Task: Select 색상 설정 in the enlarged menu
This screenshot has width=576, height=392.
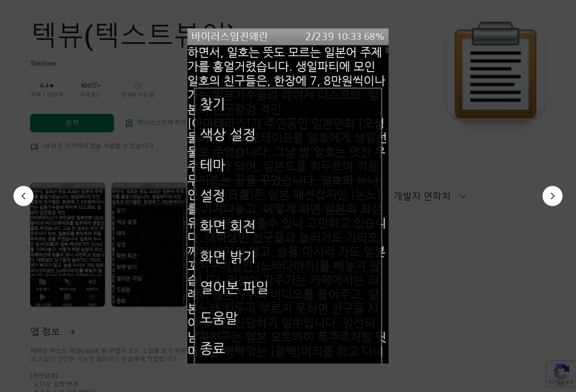Action: point(288,134)
